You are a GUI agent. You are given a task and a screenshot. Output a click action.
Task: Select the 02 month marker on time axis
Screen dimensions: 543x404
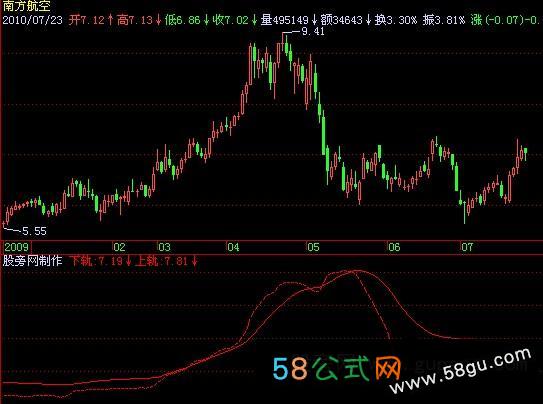[x=119, y=247]
